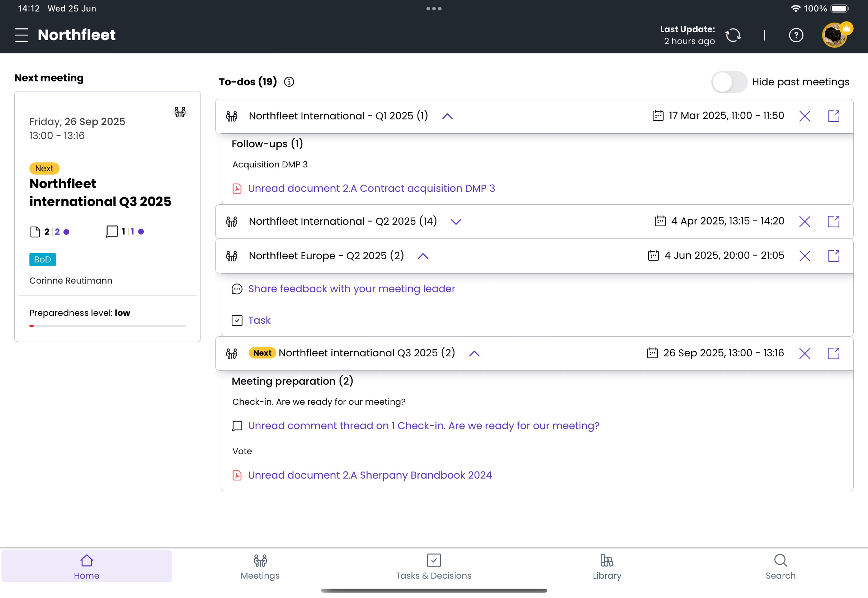The width and height of the screenshot is (868, 598).
Task: Open the user profile avatar
Action: [x=835, y=35]
